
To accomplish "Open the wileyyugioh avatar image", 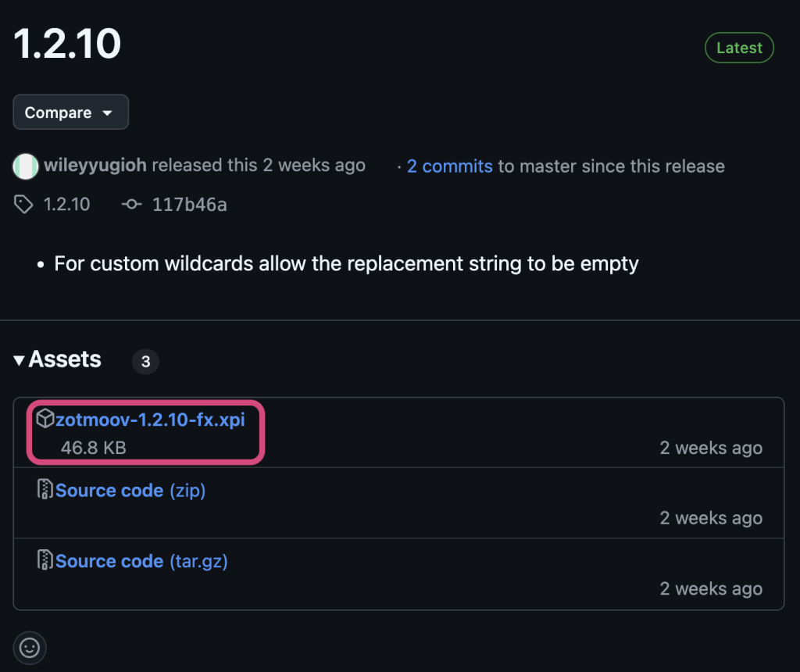I will (25, 166).
